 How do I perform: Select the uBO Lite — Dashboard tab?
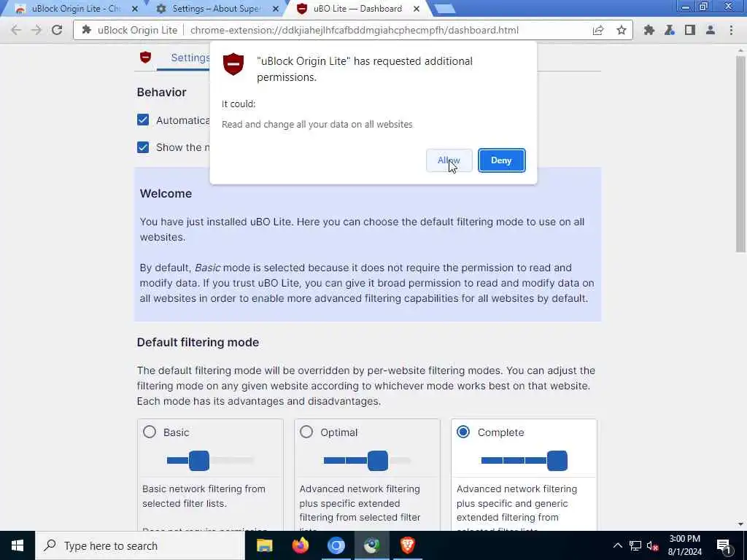[x=357, y=9]
